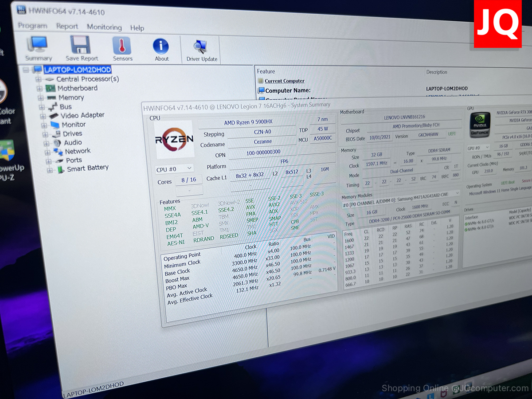The width and height of the screenshot is (532, 399).
Task: Open the Monitoring menu
Action: click(x=104, y=27)
